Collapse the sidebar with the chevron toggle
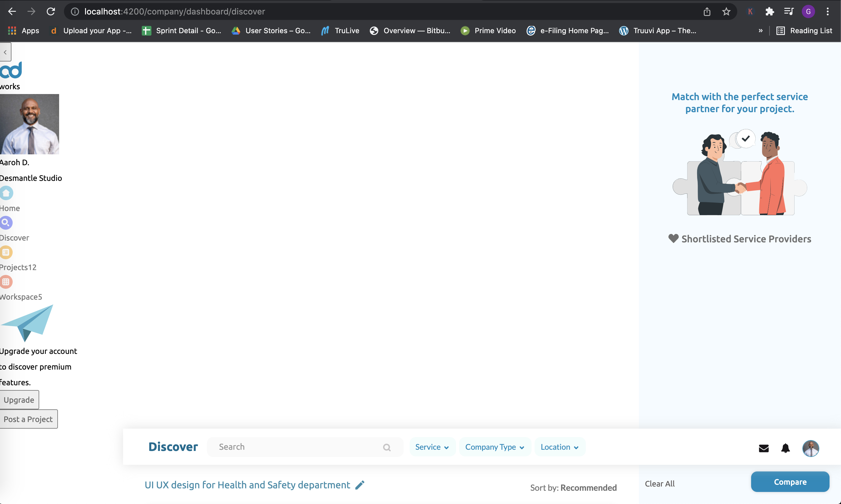The height and width of the screenshot is (504, 841). point(5,52)
